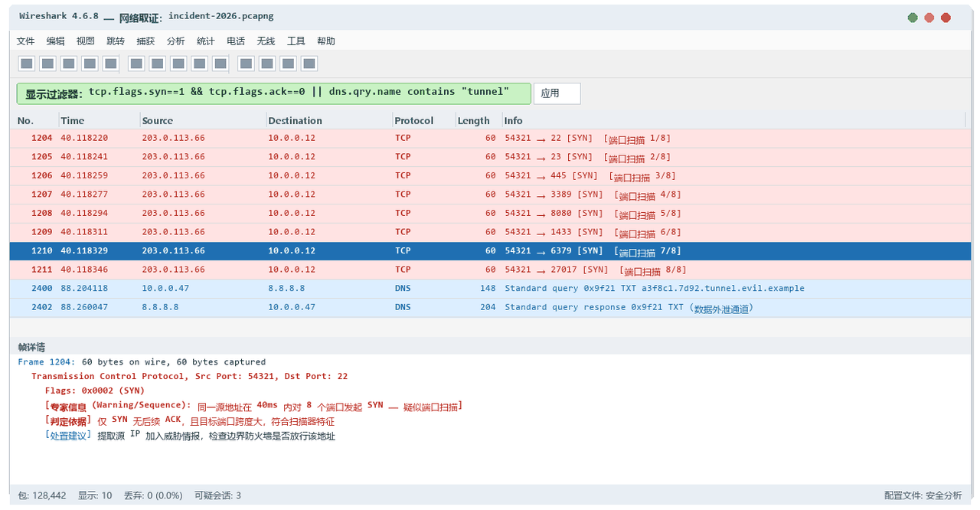Sort by the Destination column header
Image resolution: width=980 pixels, height=510 pixels.
click(x=329, y=120)
